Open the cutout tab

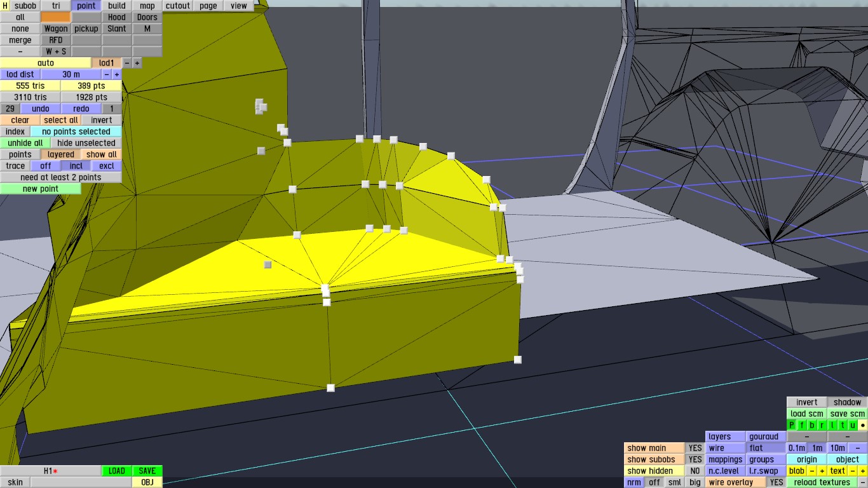(178, 6)
